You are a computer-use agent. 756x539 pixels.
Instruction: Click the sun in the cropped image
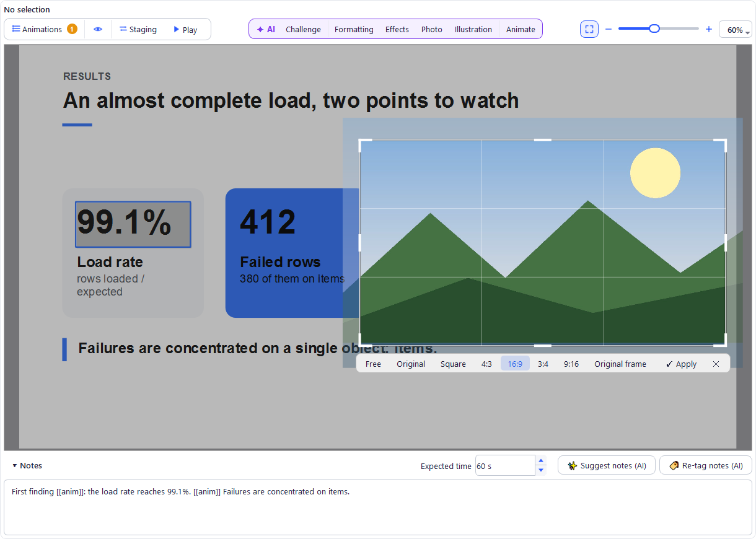point(655,173)
